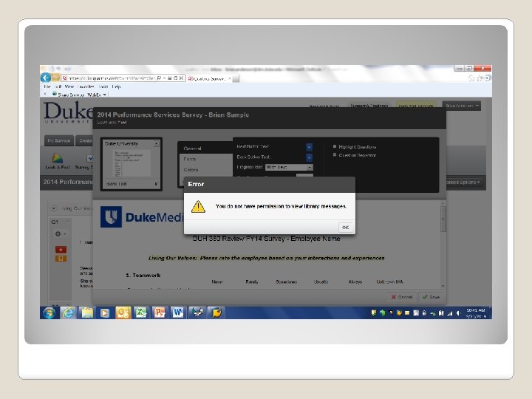Click Cancel in Look and Feel dialog
The image size is (532, 399).
click(402, 297)
